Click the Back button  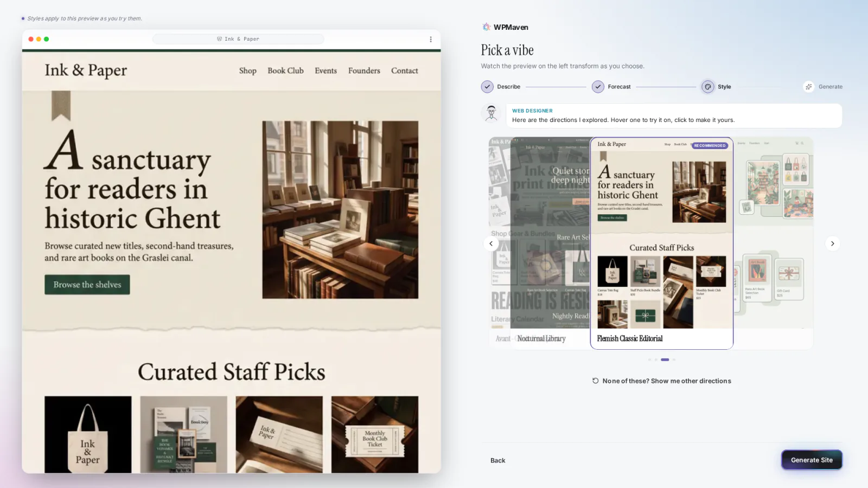pos(497,460)
